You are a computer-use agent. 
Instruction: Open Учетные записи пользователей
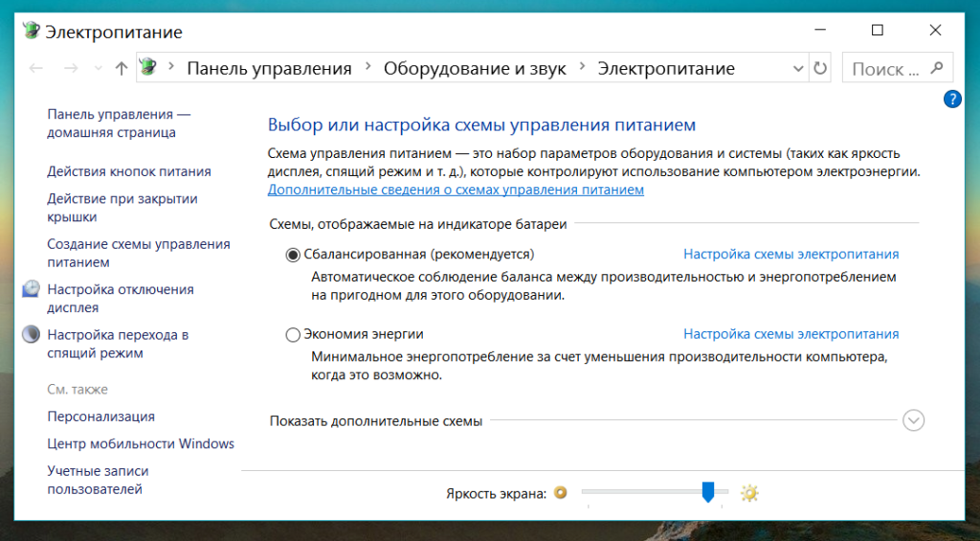coord(98,480)
